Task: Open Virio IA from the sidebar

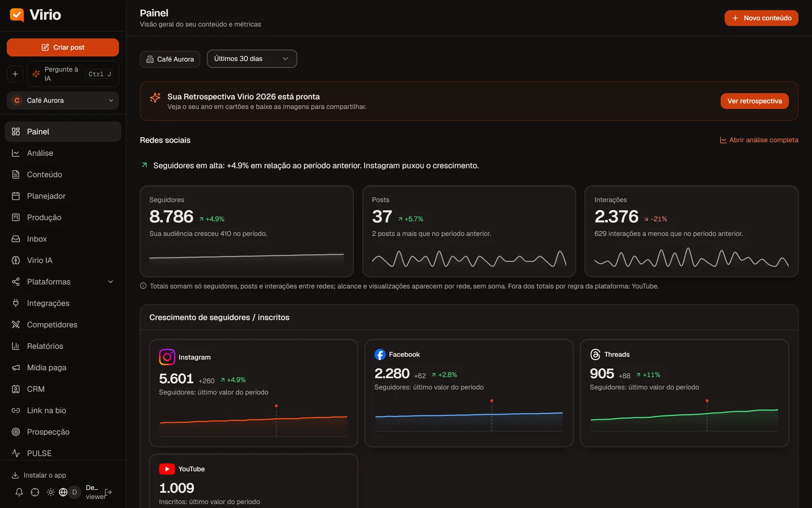Action: 63,260
